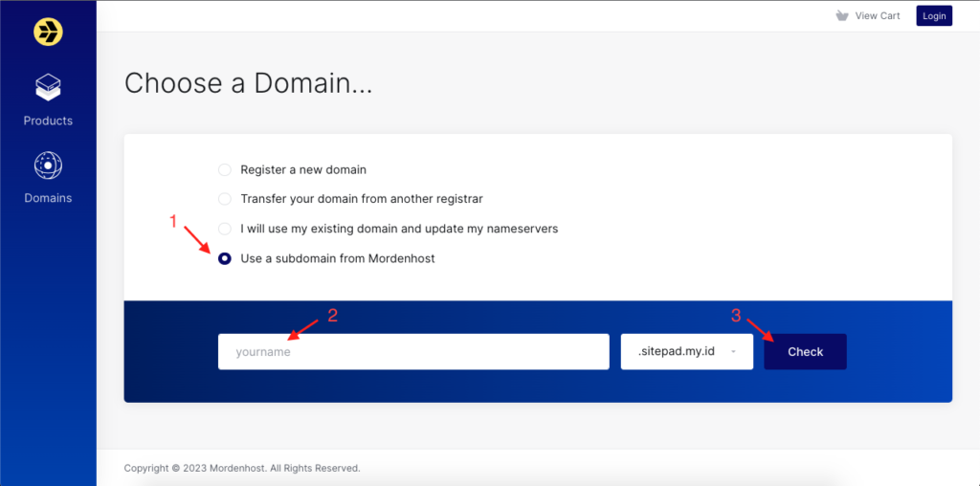Select Register a new domain option
The image size is (980, 486).
pos(224,169)
